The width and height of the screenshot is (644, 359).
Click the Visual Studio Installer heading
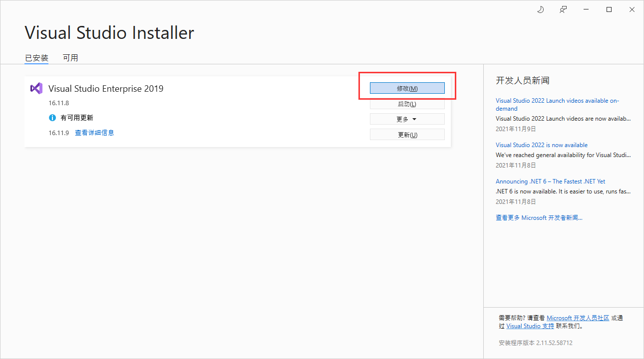tap(109, 33)
